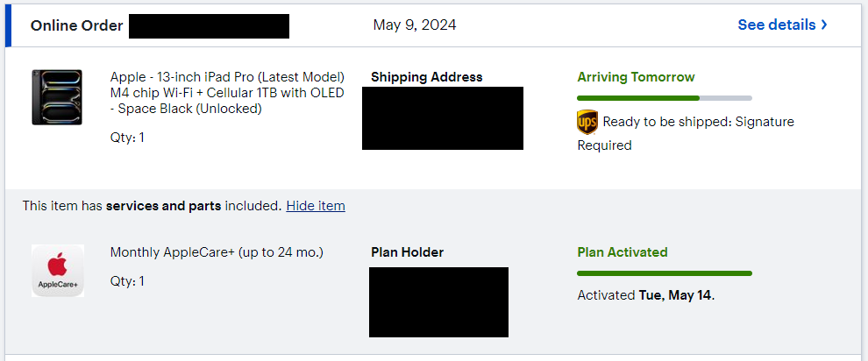Image resolution: width=868 pixels, height=361 pixels.
Task: Click the Arriving Tomorrow status text
Action: (636, 77)
